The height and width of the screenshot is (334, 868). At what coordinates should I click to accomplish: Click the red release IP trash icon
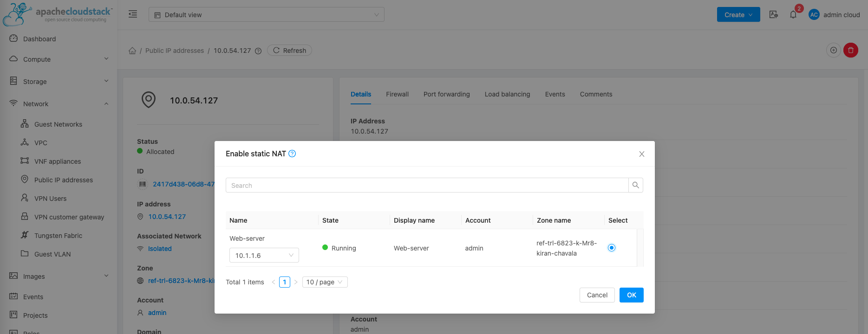tap(851, 50)
